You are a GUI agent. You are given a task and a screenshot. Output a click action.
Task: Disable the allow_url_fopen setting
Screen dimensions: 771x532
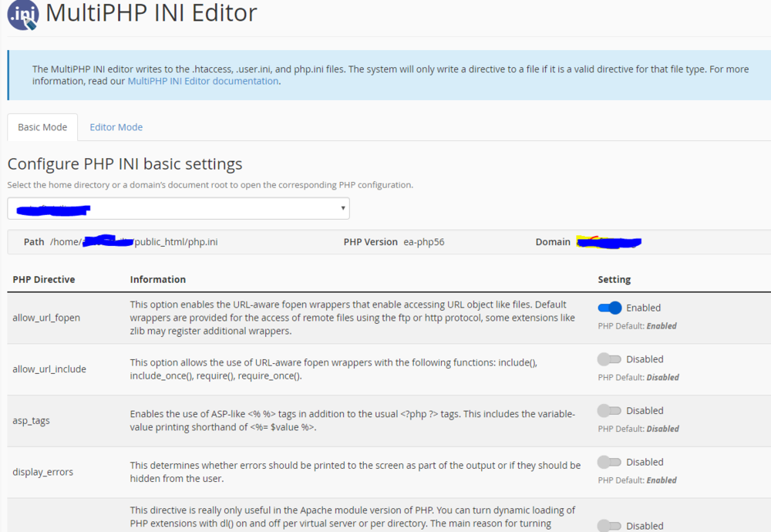click(609, 307)
